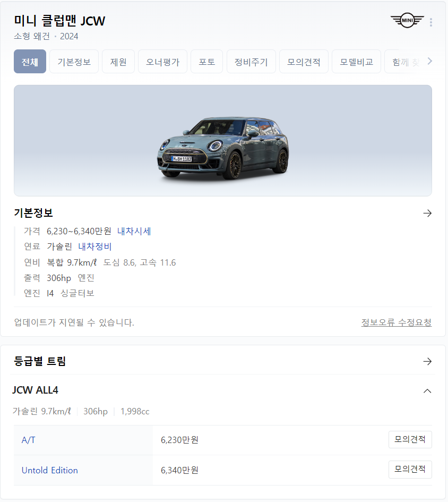Open the 내차정비 link

[x=94, y=246]
